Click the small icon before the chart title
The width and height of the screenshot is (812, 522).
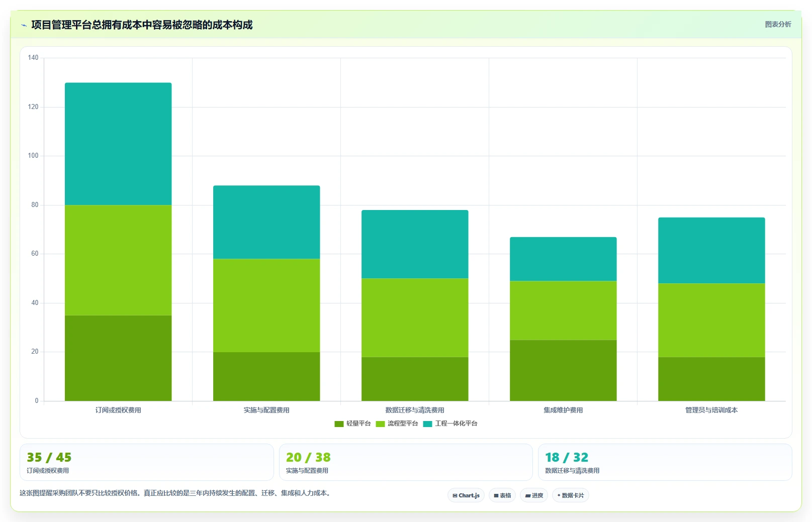pos(24,25)
